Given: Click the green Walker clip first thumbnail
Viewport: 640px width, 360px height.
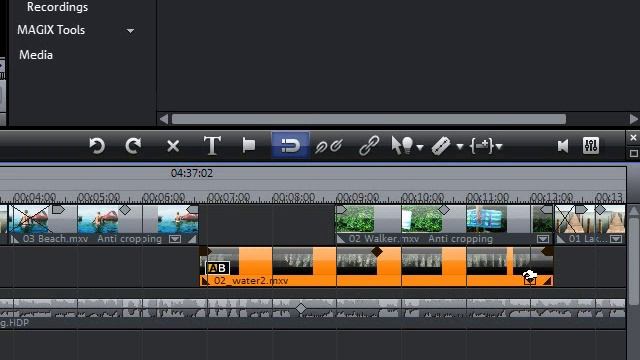Looking at the screenshot, I should 355,219.
